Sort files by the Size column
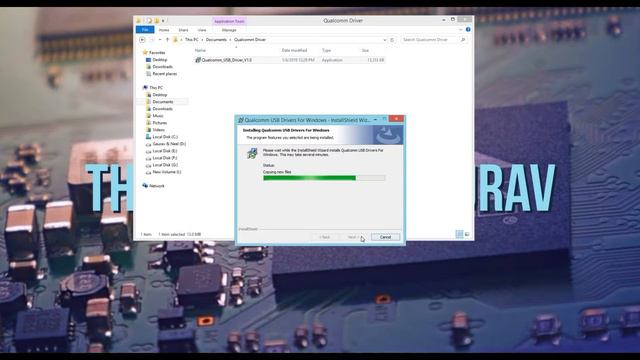This screenshot has width=640, height=360. (x=365, y=50)
